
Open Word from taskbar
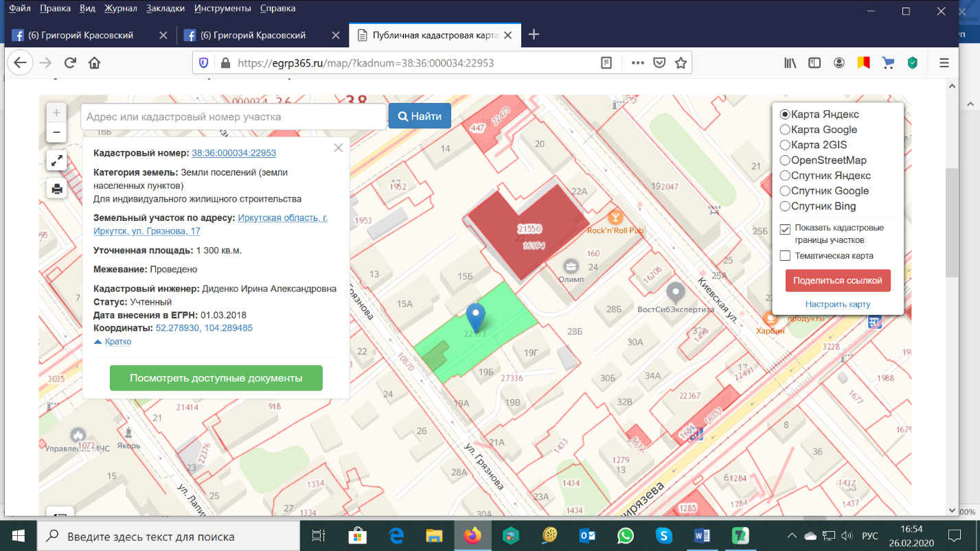click(701, 536)
